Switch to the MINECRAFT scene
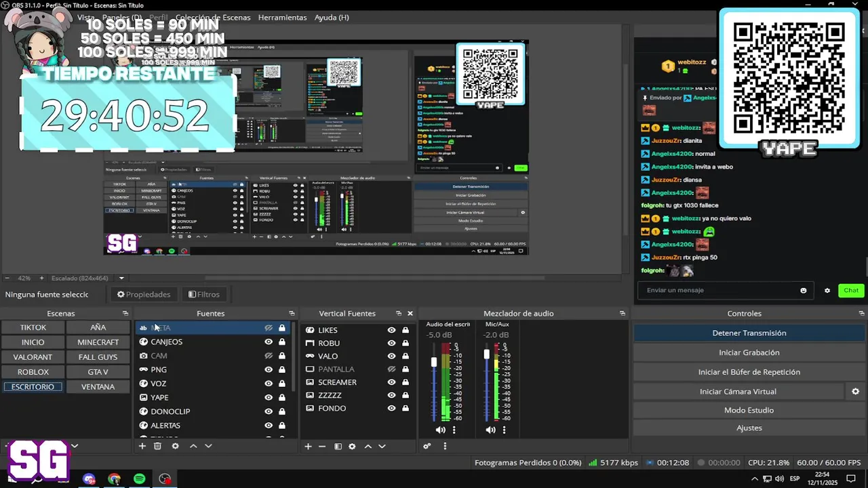 coord(98,342)
